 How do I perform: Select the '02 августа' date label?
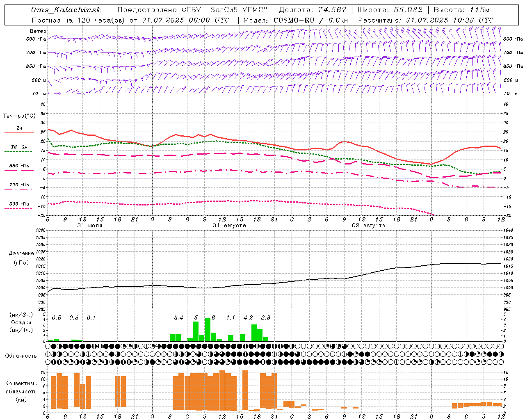click(369, 226)
